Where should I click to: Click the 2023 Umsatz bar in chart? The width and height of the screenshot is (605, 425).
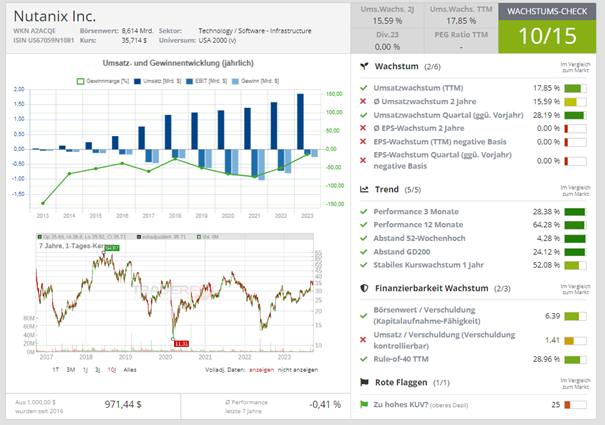click(x=300, y=121)
